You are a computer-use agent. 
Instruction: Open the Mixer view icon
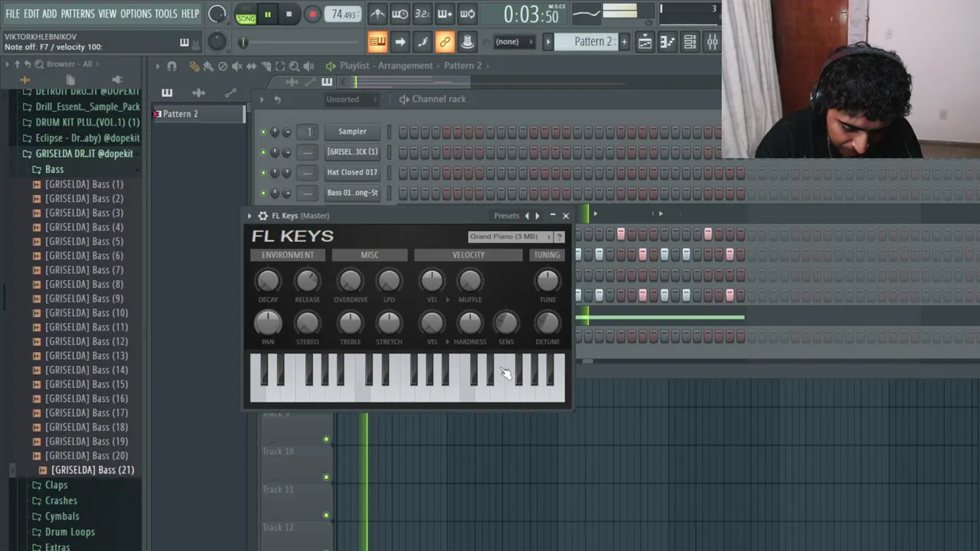point(712,42)
